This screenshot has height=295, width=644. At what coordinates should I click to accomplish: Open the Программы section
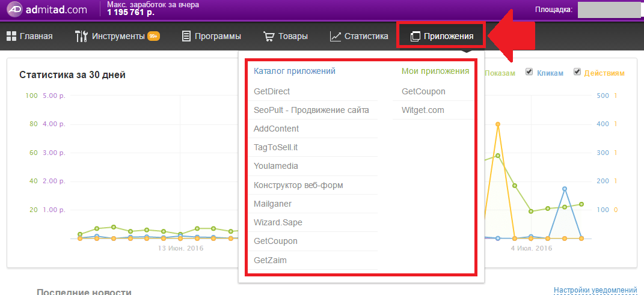click(x=212, y=36)
